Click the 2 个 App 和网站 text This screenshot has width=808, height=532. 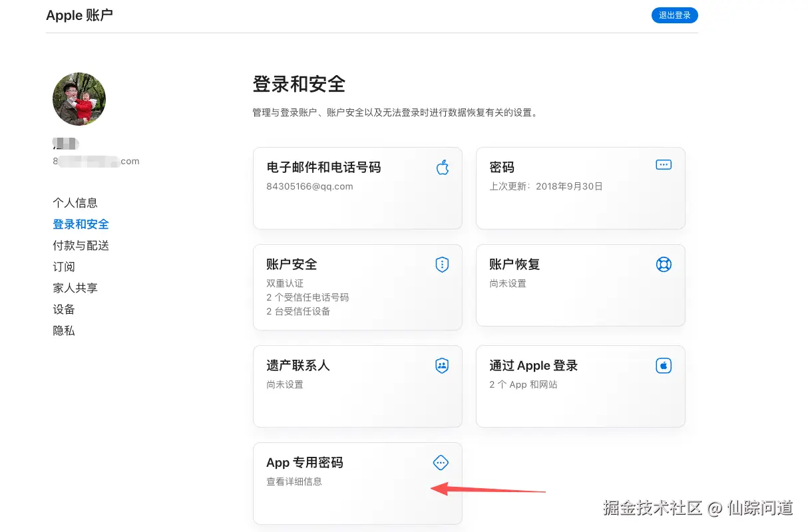point(523,384)
